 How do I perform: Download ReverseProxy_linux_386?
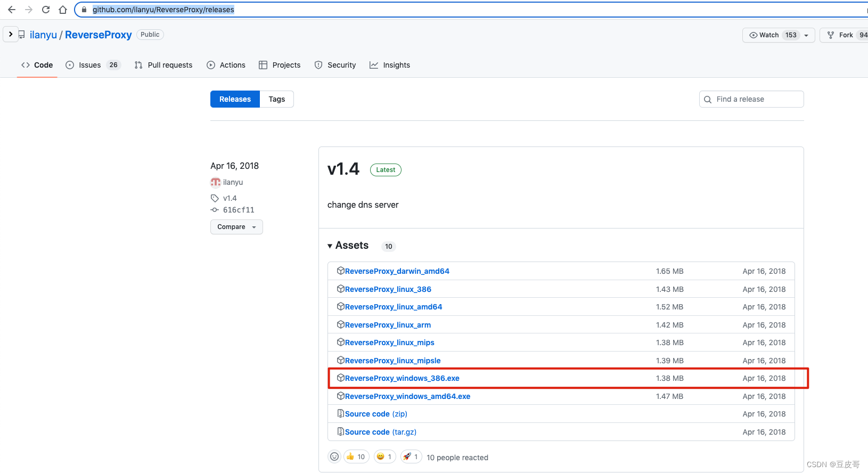coord(388,289)
